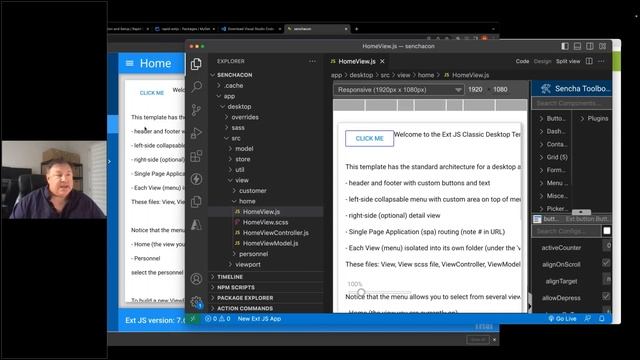Expand the NPM SCRIPTS section
Viewport: 640px width, 360px height.
click(x=236, y=287)
